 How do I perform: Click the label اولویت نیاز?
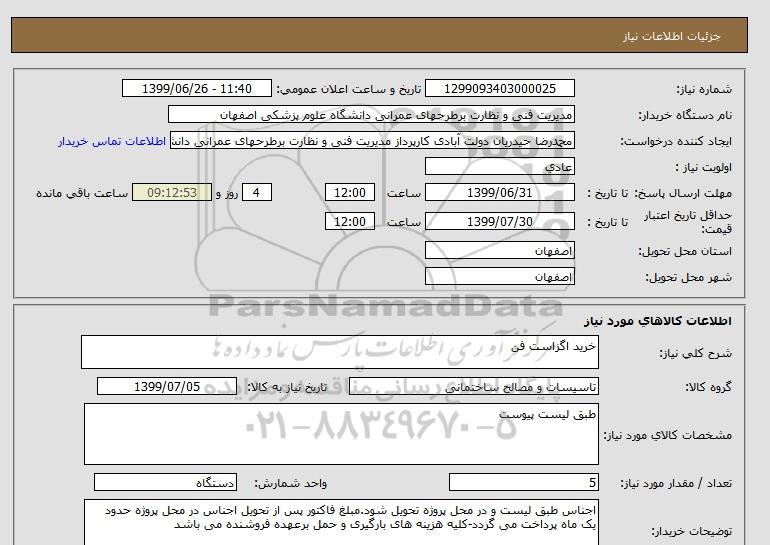[703, 167]
